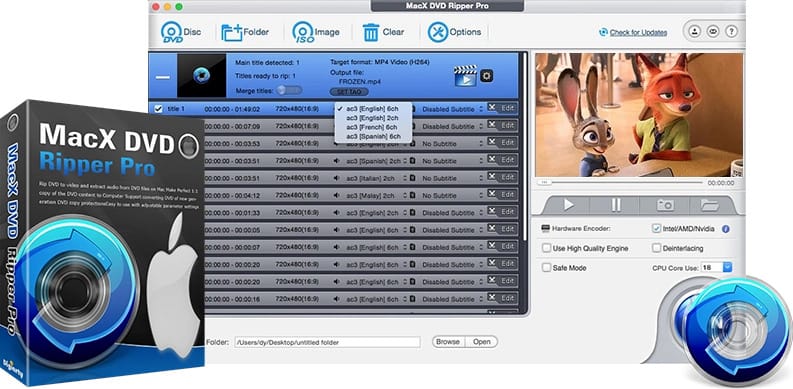The width and height of the screenshot is (793, 389).
Task: Open audio dropdown showing ac3 [Italian] 2ch
Action: [x=376, y=178]
